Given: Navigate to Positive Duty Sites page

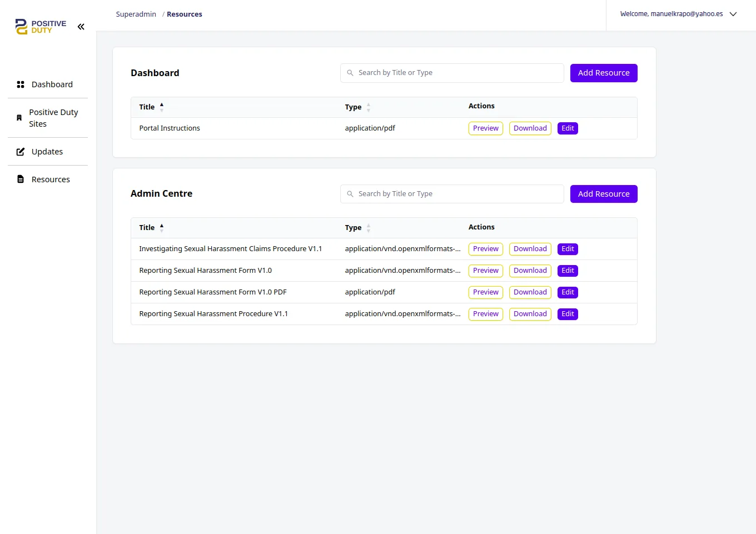Looking at the screenshot, I should tap(53, 118).
